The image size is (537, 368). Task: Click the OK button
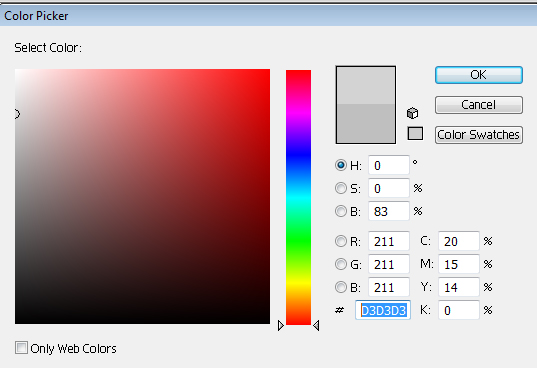(479, 75)
